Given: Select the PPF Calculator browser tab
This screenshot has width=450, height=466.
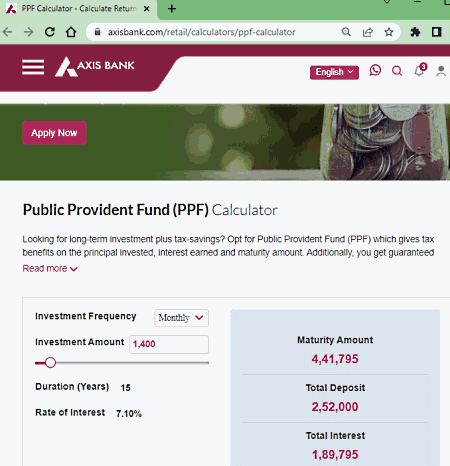Looking at the screenshot, I should 78,9.
